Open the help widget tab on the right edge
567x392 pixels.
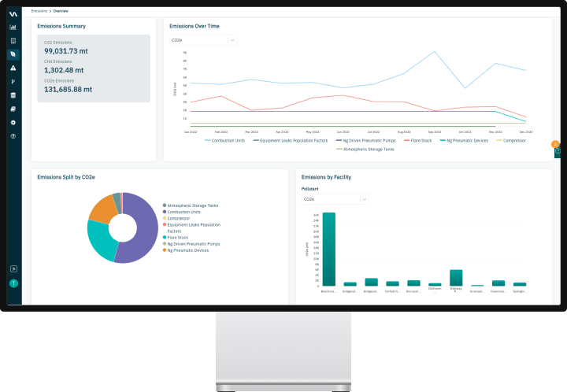click(558, 151)
